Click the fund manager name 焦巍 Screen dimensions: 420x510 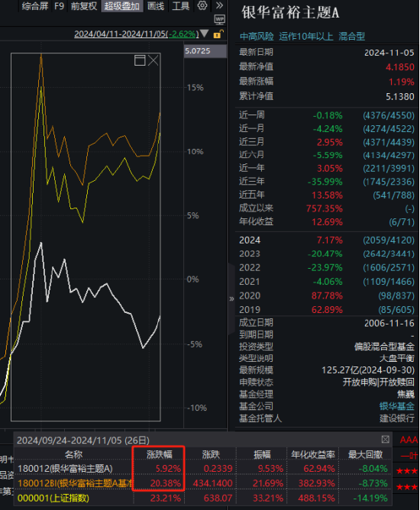coord(405,394)
